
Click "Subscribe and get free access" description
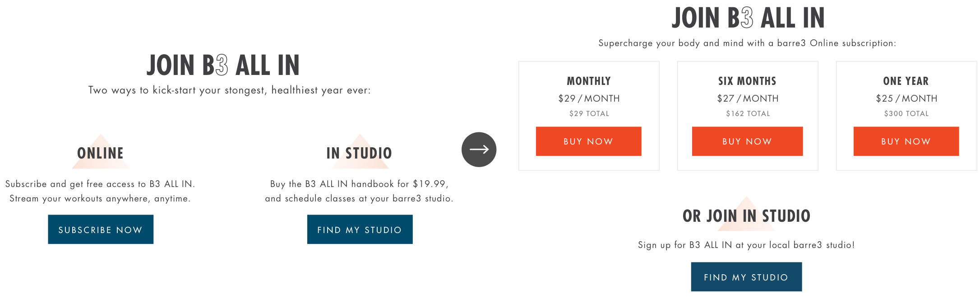[x=100, y=184]
